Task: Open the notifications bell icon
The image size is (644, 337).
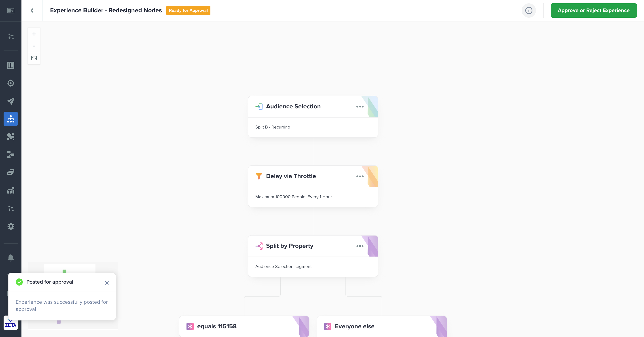Action: (x=11, y=258)
